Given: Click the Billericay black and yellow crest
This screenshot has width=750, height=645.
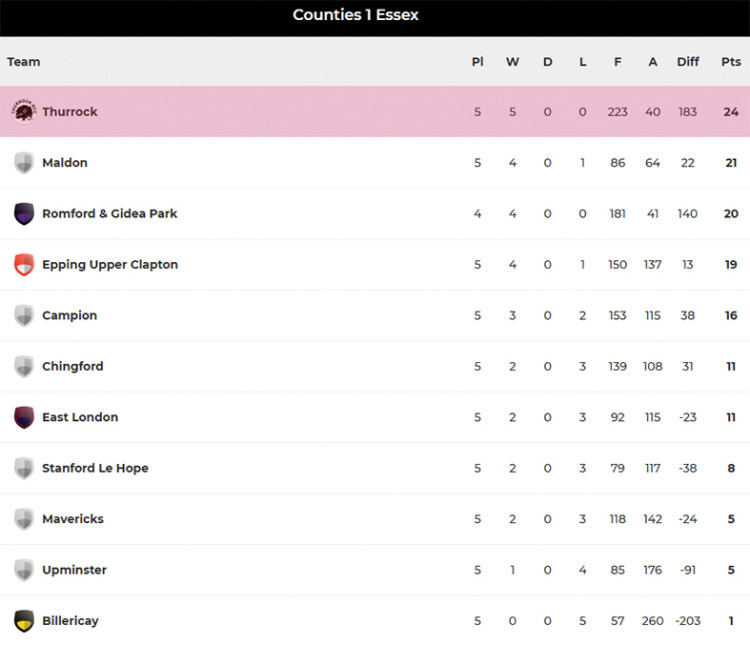Looking at the screenshot, I should 24,621.
